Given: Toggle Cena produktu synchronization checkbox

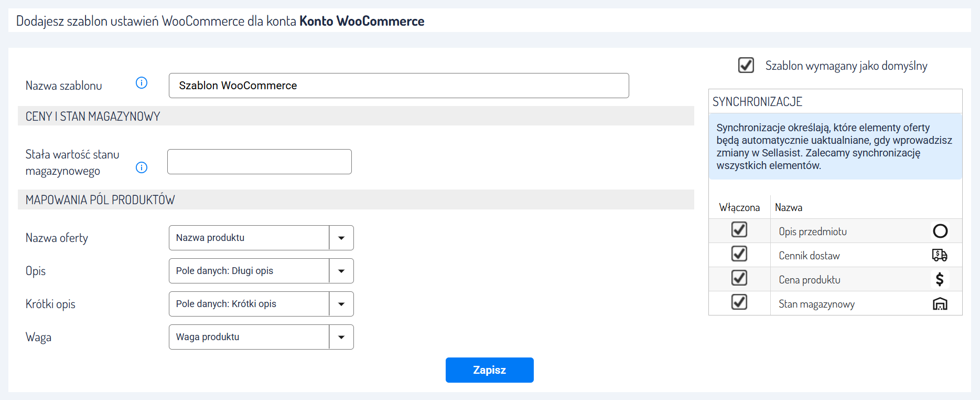Looking at the screenshot, I should [x=739, y=278].
